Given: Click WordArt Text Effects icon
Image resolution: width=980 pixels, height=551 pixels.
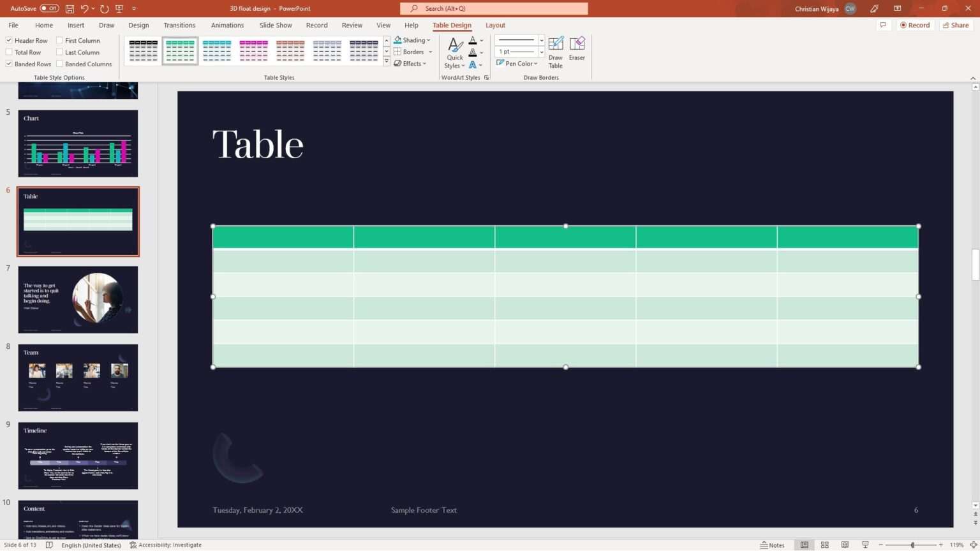Looking at the screenshot, I should point(473,64).
